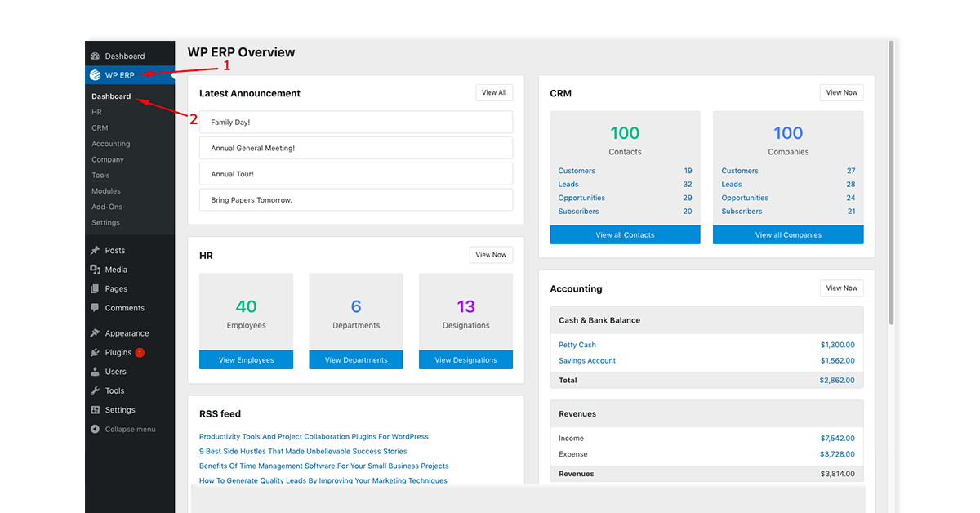Click the Collapse menu arrow icon
The image size is (980, 513).
point(96,430)
